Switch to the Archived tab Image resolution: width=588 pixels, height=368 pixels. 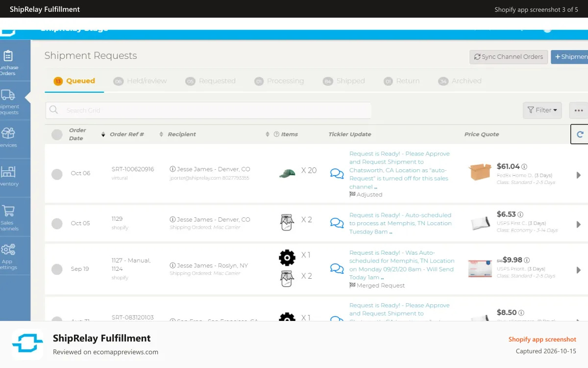460,81
